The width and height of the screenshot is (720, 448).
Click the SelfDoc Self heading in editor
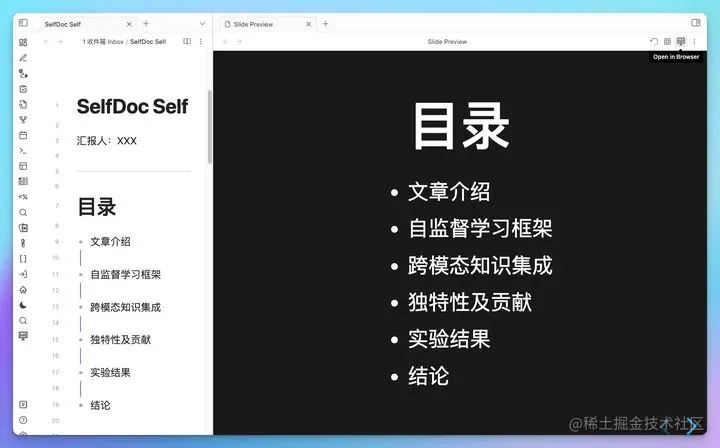click(x=132, y=106)
